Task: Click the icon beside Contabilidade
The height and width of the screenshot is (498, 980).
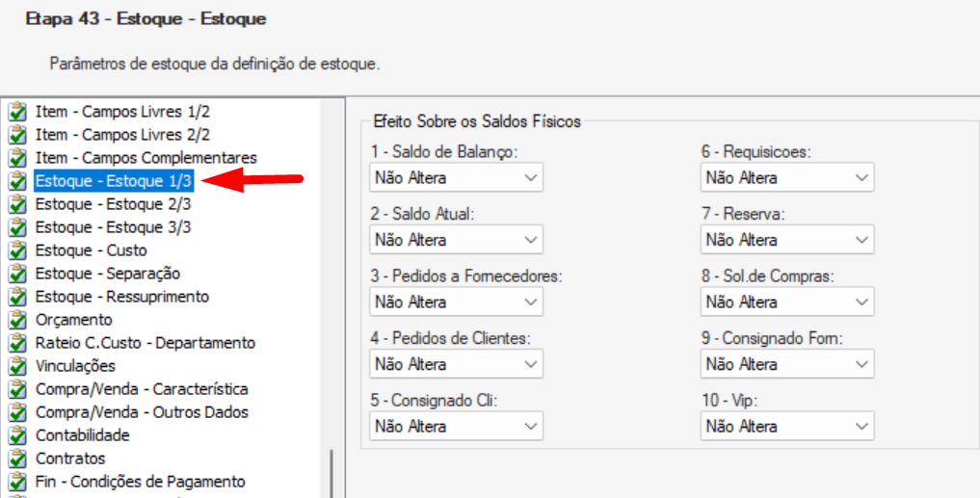Action: click(17, 435)
